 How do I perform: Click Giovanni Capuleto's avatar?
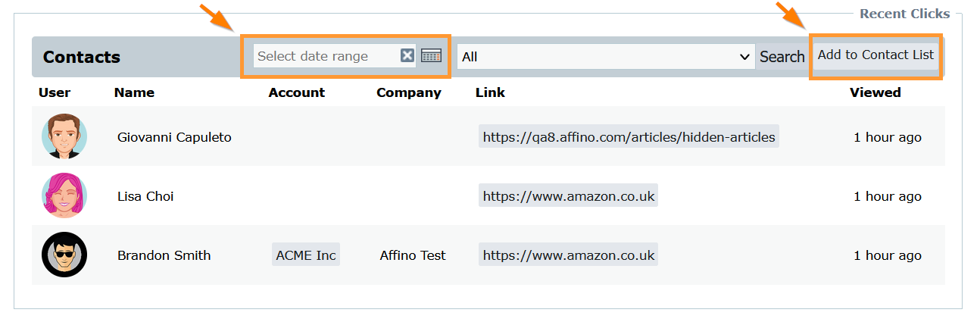coord(64,136)
